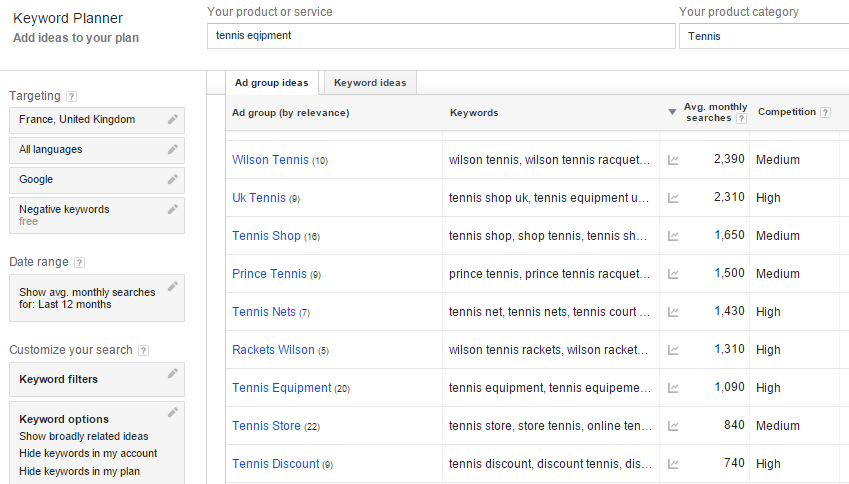Open Uk Tennis ad group
Viewport: 849px width, 484px height.
pos(259,198)
